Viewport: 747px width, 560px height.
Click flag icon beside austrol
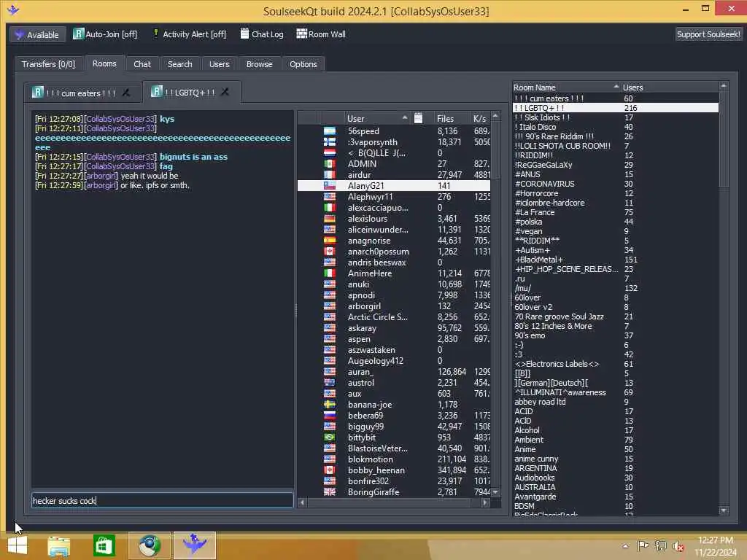tap(330, 382)
